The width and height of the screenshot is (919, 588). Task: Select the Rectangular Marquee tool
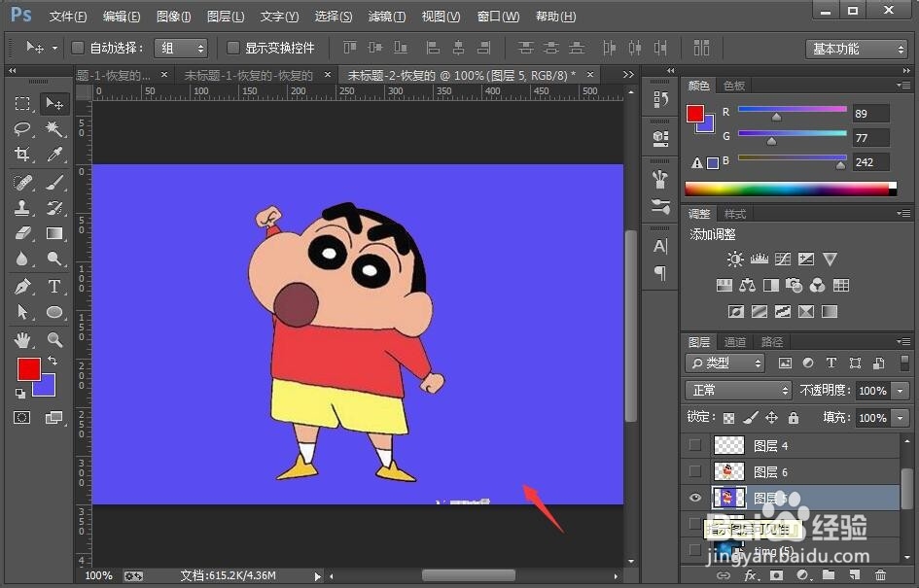tap(22, 104)
